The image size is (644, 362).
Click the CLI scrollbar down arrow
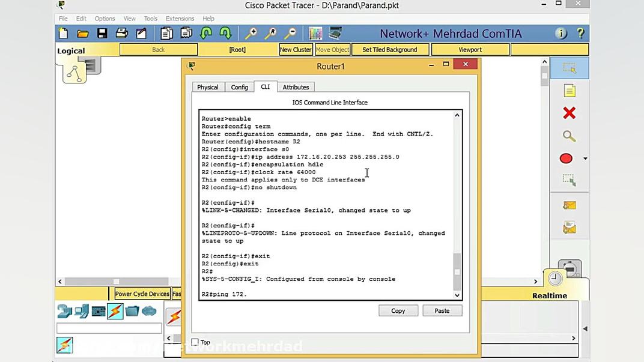pyautogui.click(x=457, y=295)
